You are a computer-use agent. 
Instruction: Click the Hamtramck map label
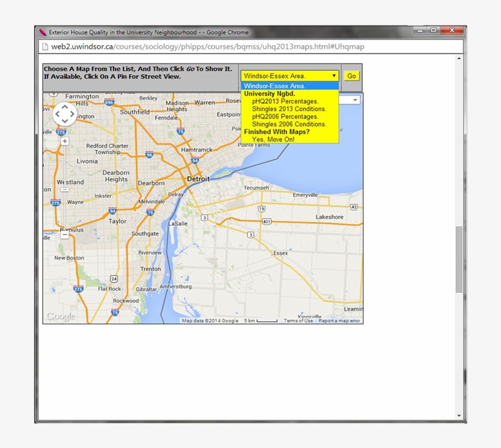[x=197, y=150]
